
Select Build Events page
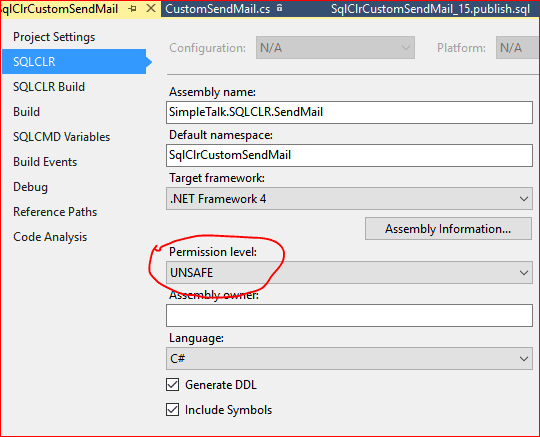[45, 162]
